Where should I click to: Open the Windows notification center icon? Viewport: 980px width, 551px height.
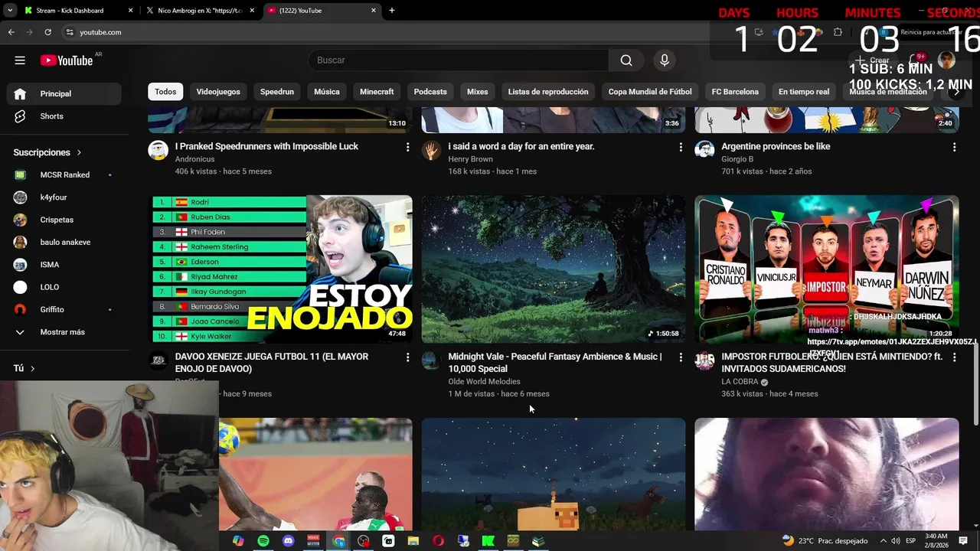click(963, 540)
